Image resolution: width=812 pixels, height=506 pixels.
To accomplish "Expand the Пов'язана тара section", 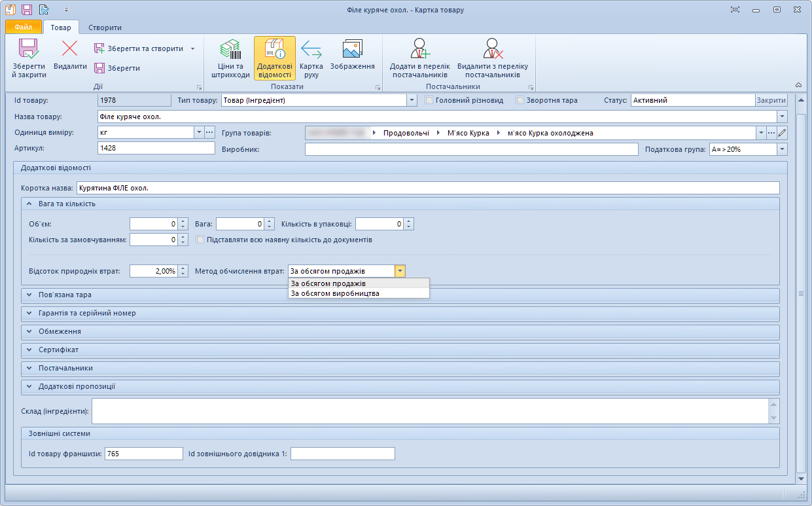I will coord(29,295).
